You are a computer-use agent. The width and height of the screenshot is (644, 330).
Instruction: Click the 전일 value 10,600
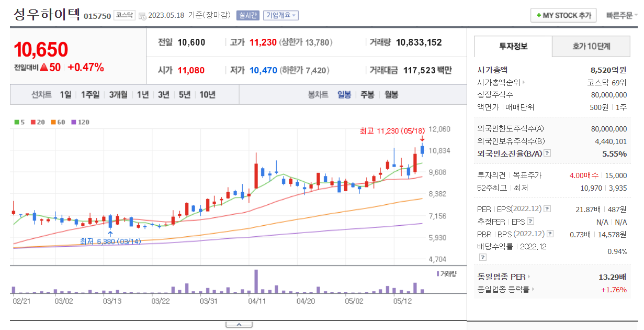tap(191, 42)
